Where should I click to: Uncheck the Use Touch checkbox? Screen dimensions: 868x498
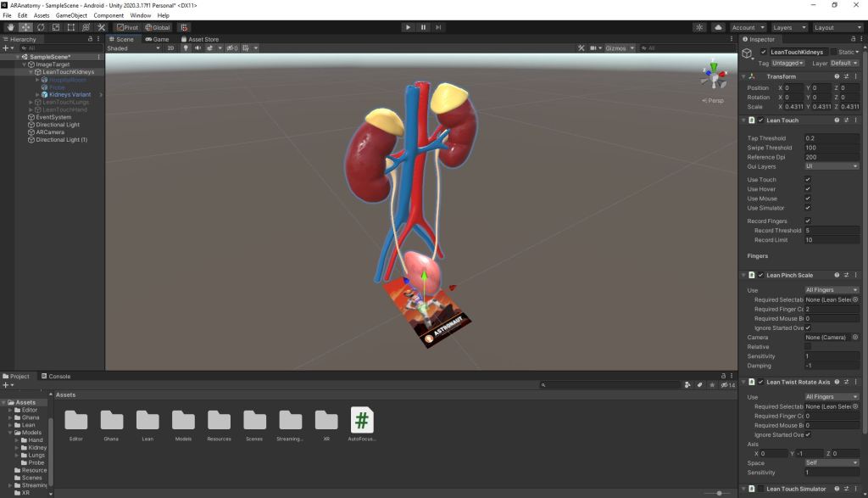[807, 180]
